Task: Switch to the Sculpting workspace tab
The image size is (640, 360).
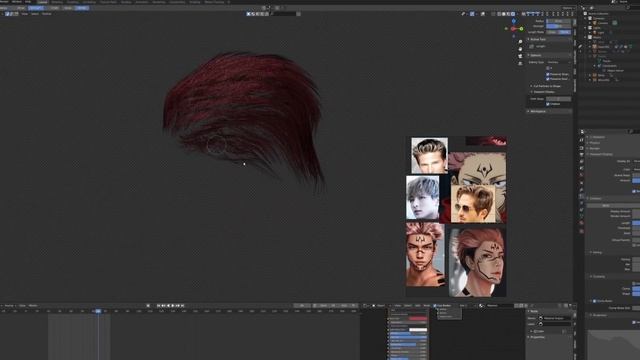Action: point(72,2)
